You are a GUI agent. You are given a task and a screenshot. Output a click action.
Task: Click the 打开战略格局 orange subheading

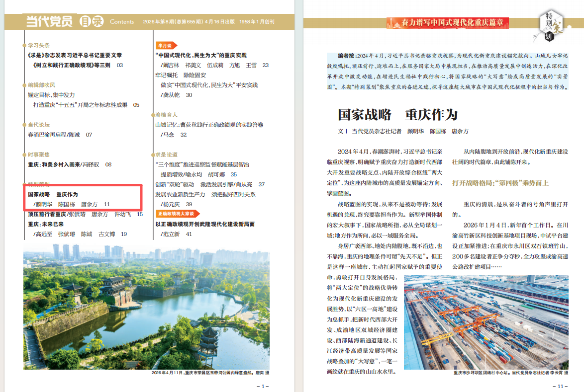pyautogui.click(x=500, y=183)
